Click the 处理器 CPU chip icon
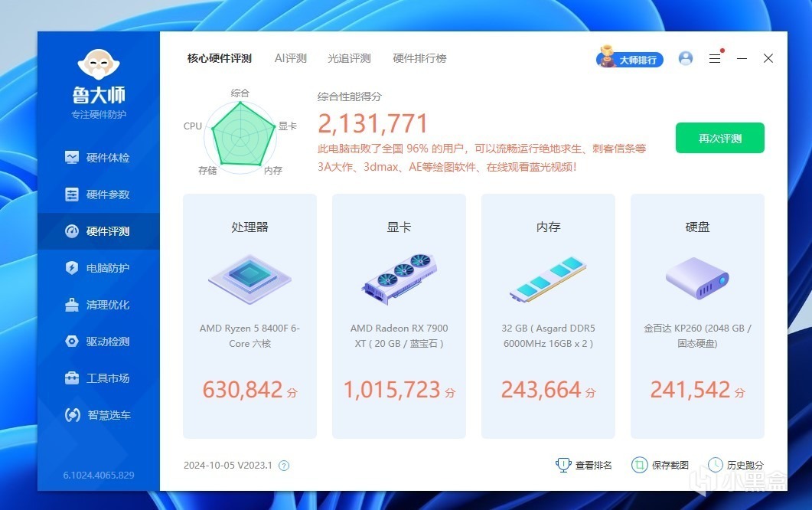This screenshot has width=812, height=510. (249, 279)
